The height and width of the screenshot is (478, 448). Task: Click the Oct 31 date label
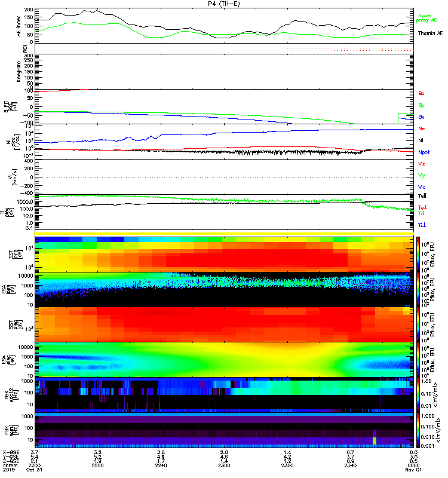click(34, 470)
